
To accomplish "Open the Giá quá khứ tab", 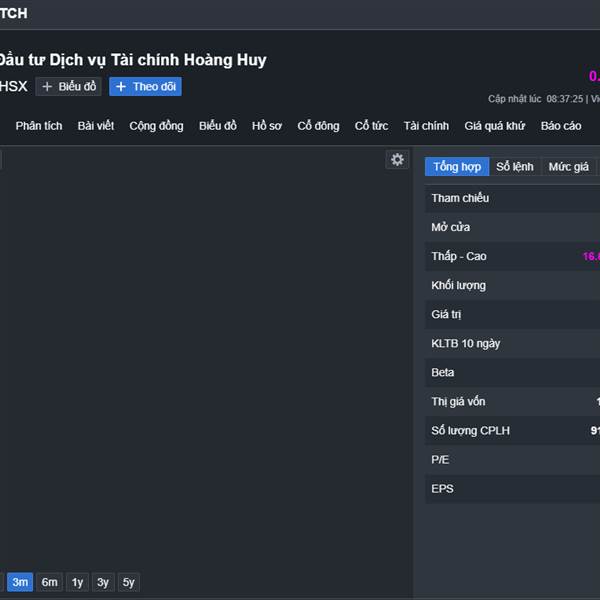I will [494, 126].
